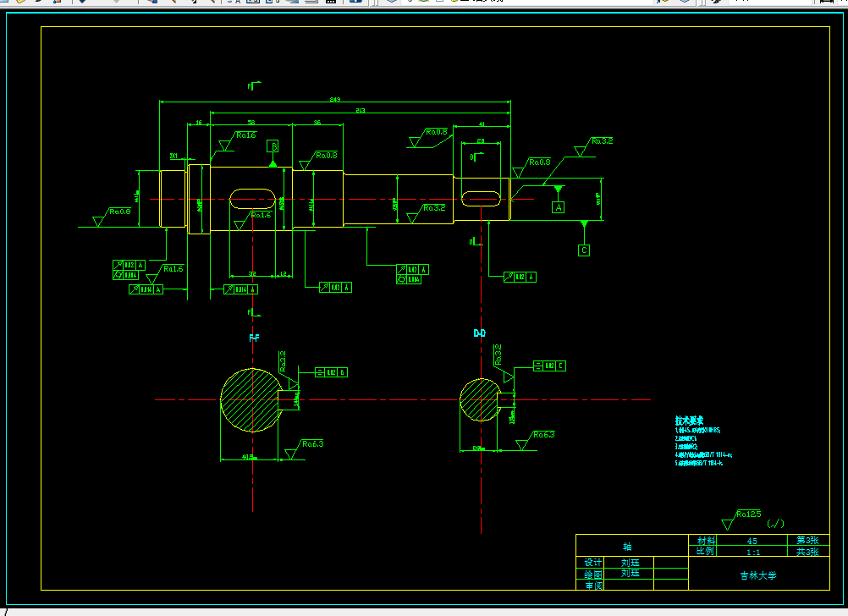Image resolution: width=848 pixels, height=616 pixels.
Task: Select Ra6.3 label under F-F section
Action: click(x=312, y=444)
